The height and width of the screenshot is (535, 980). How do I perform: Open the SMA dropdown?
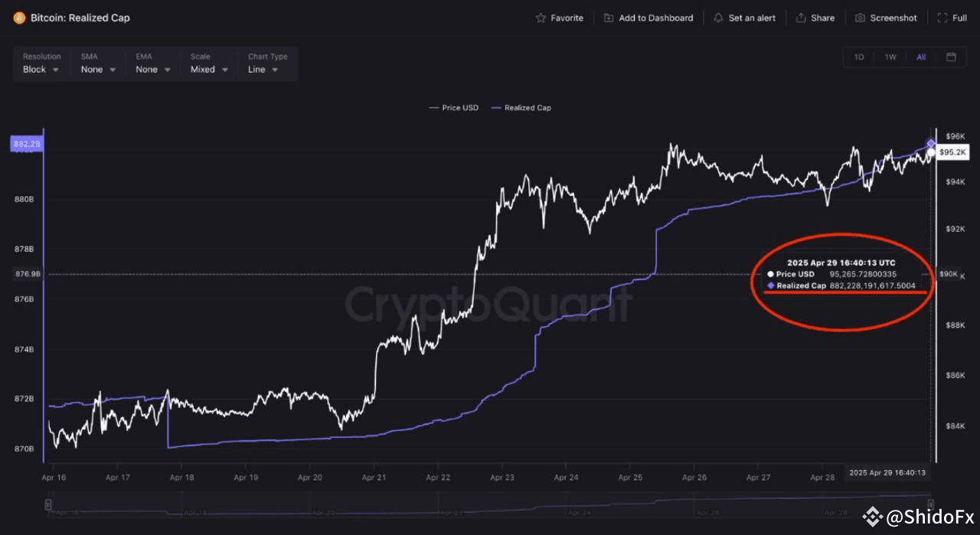(x=98, y=69)
